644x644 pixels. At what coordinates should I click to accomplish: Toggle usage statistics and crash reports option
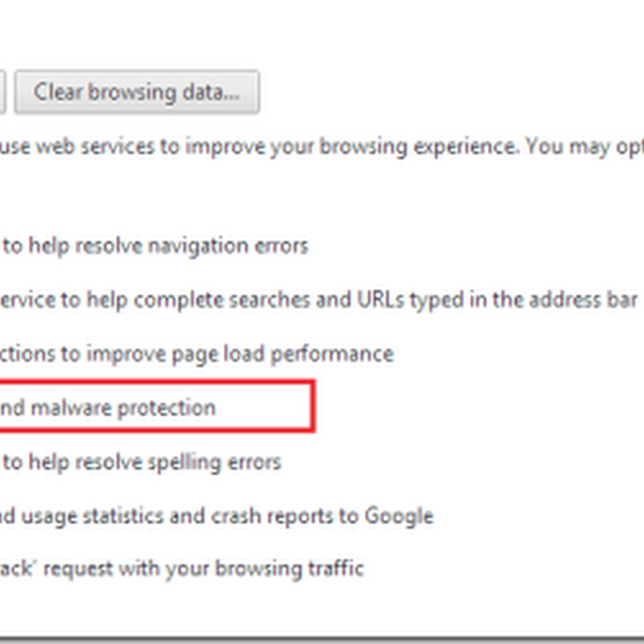(x=217, y=516)
